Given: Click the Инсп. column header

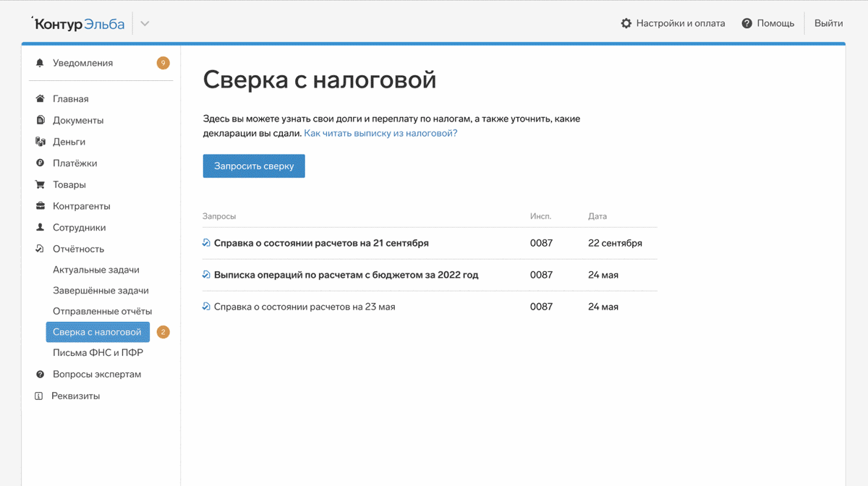Looking at the screenshot, I should click(541, 216).
